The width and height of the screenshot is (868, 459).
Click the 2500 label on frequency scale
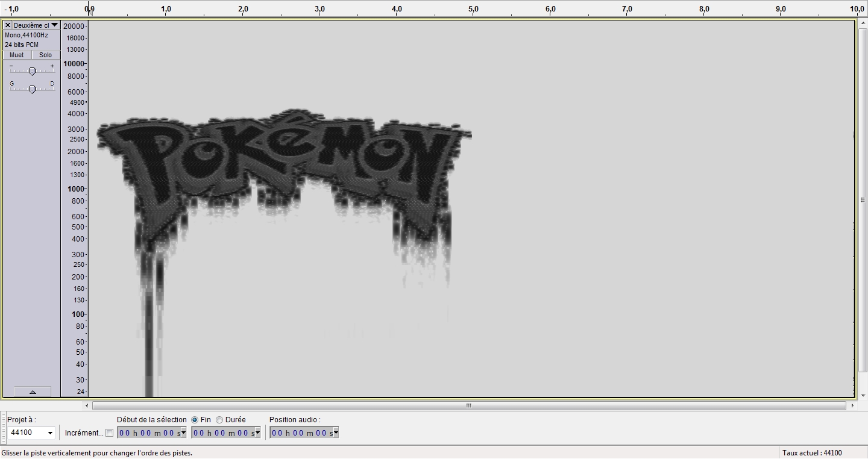[77, 139]
